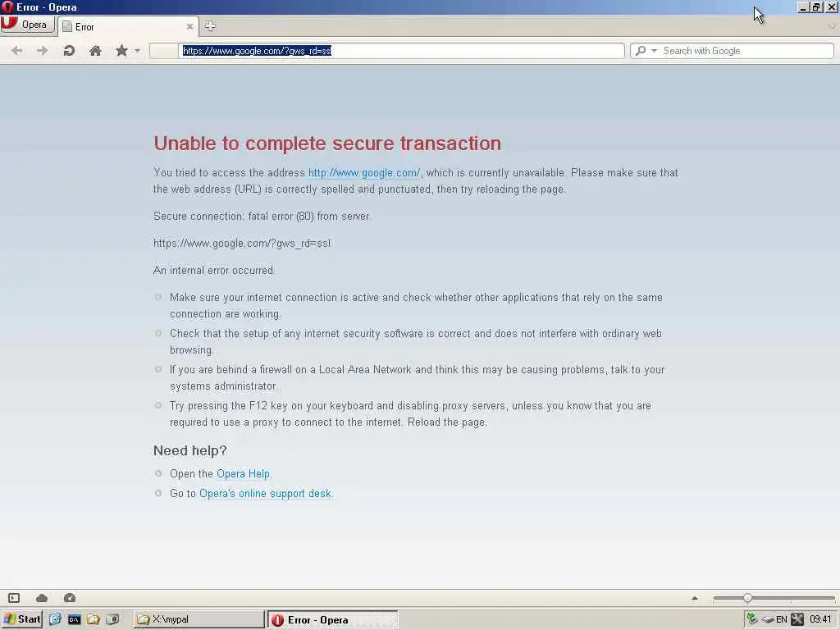Click the 'Need help?' heading

(190, 450)
